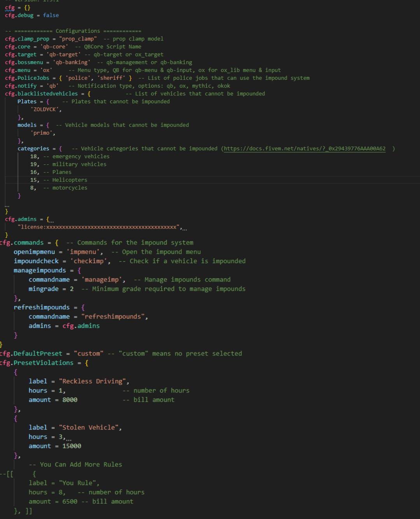Viewport: 420px width, 519px height.
Task: Click the cfg.PresetViolations identifier
Action: tap(37, 363)
